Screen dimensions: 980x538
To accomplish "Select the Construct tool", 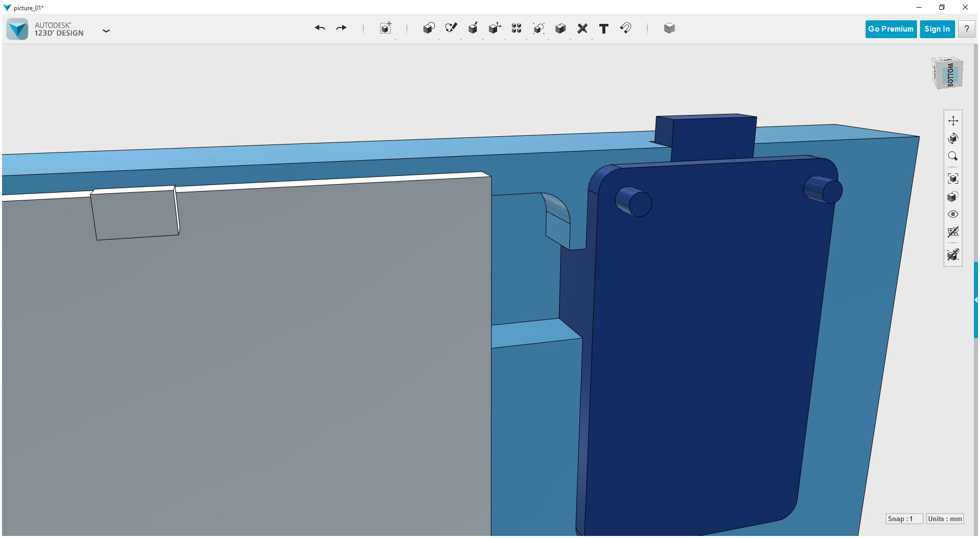I will coord(473,28).
